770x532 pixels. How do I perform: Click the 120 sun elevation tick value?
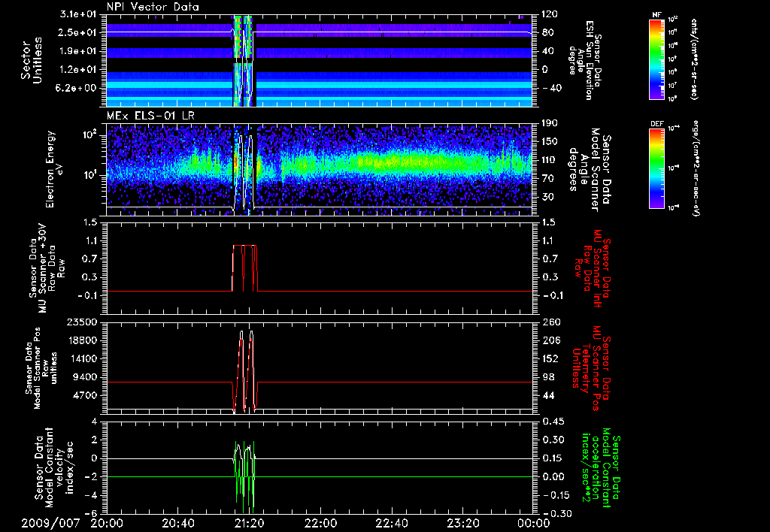tap(550, 14)
